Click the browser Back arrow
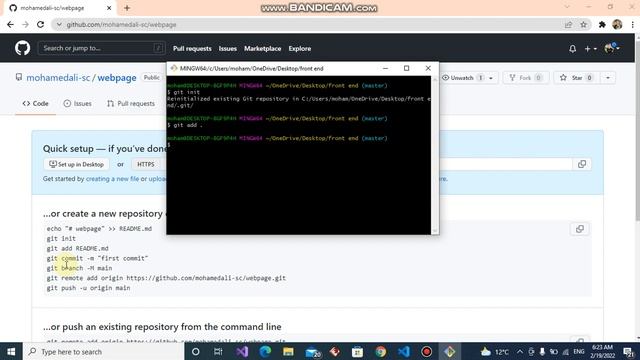Image resolution: width=640 pixels, height=360 pixels. click(11, 24)
